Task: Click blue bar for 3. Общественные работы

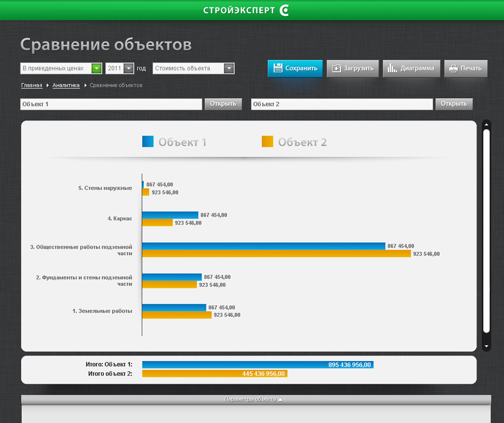Action: tap(264, 246)
